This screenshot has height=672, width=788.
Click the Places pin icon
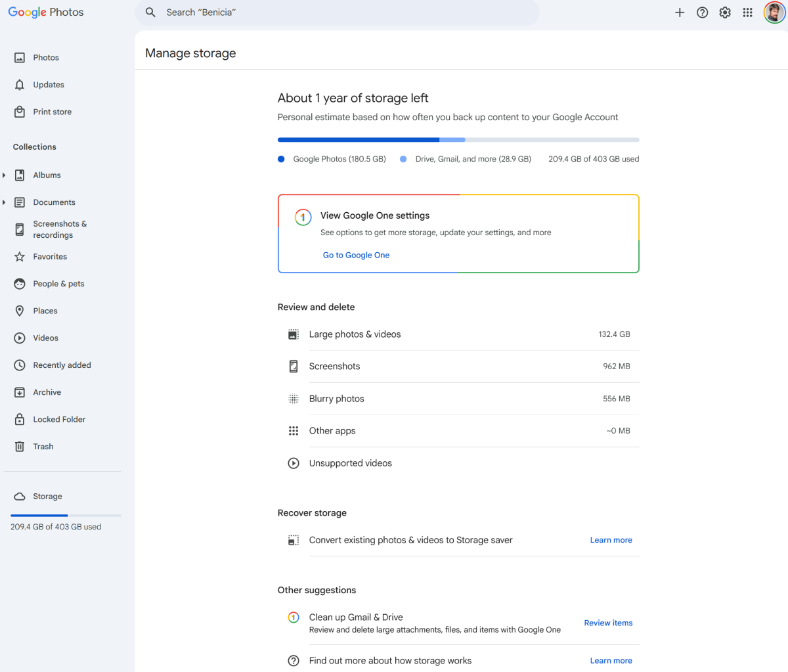(x=20, y=311)
